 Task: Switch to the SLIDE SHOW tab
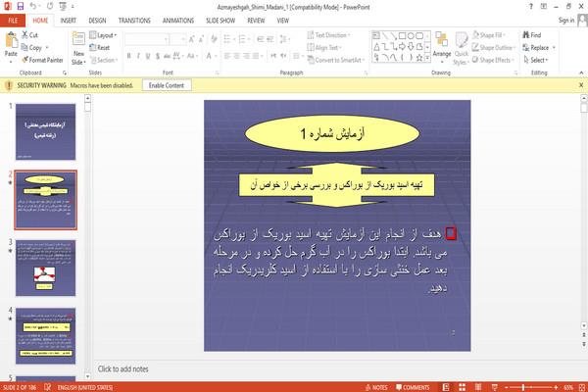tap(220, 21)
